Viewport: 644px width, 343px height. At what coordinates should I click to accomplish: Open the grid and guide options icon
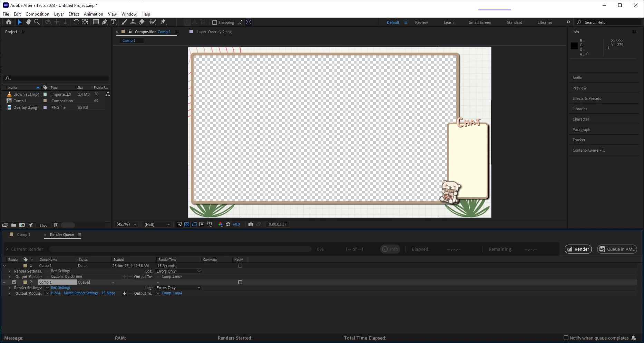click(209, 225)
